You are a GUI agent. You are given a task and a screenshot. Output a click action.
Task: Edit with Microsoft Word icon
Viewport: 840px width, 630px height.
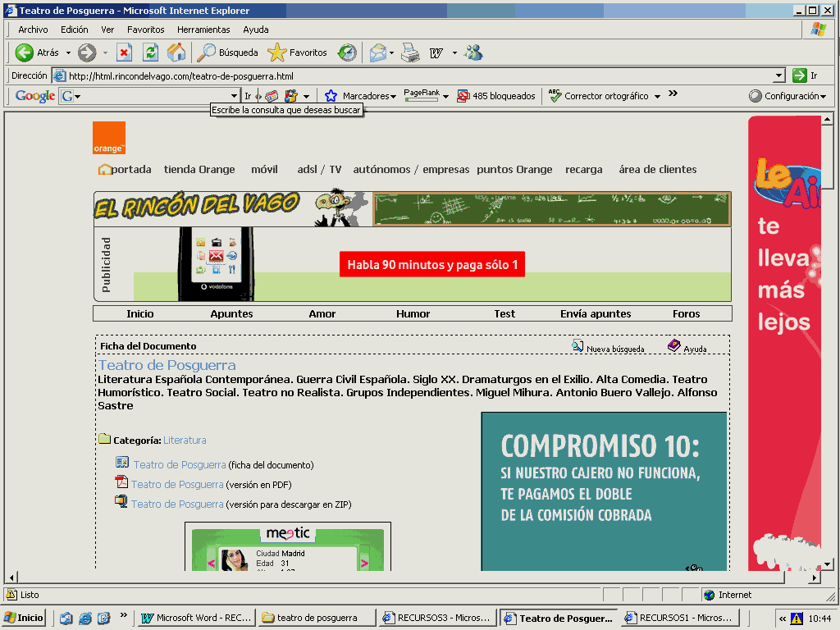pyautogui.click(x=436, y=52)
